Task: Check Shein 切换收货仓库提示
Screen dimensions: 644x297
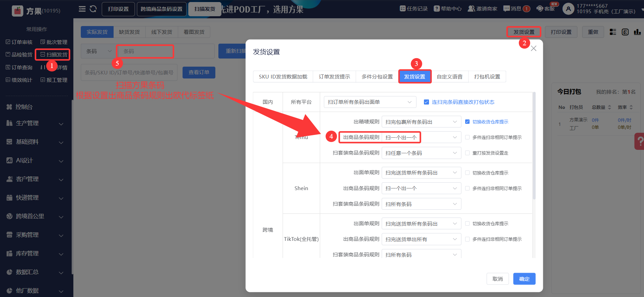Action: [x=467, y=173]
